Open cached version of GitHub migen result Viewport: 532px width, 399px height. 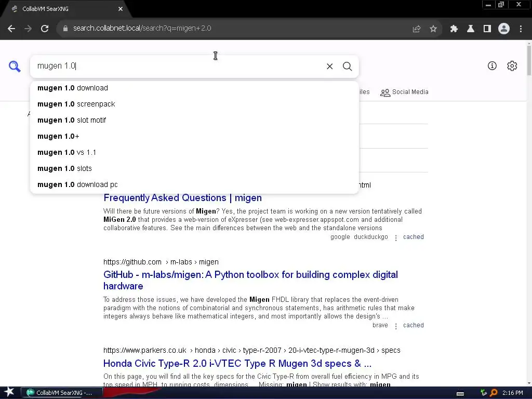[x=413, y=325]
